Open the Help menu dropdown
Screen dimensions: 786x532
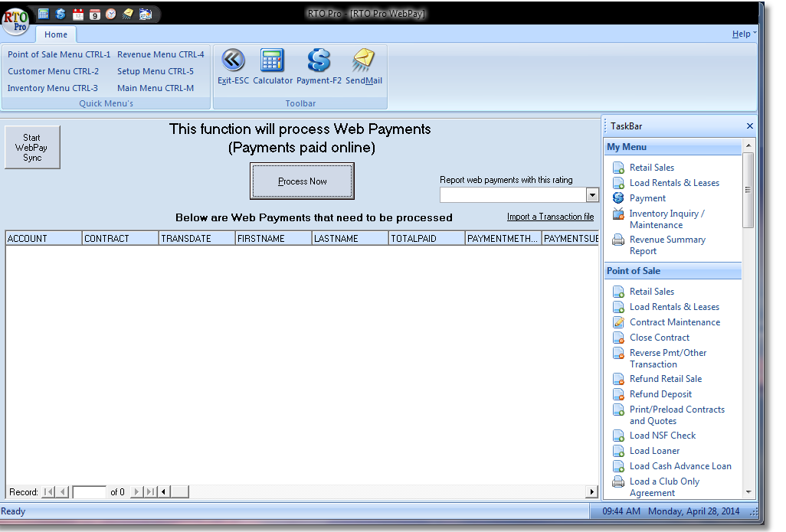[743, 34]
